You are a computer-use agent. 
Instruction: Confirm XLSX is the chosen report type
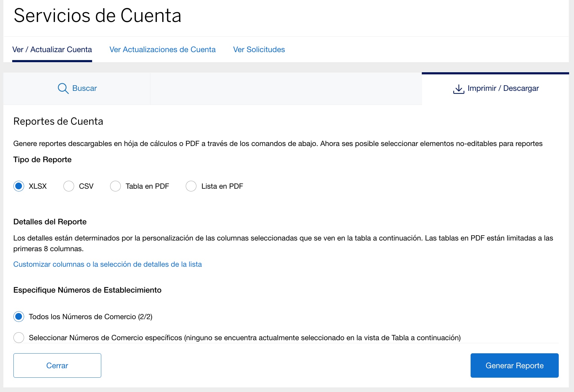[19, 186]
